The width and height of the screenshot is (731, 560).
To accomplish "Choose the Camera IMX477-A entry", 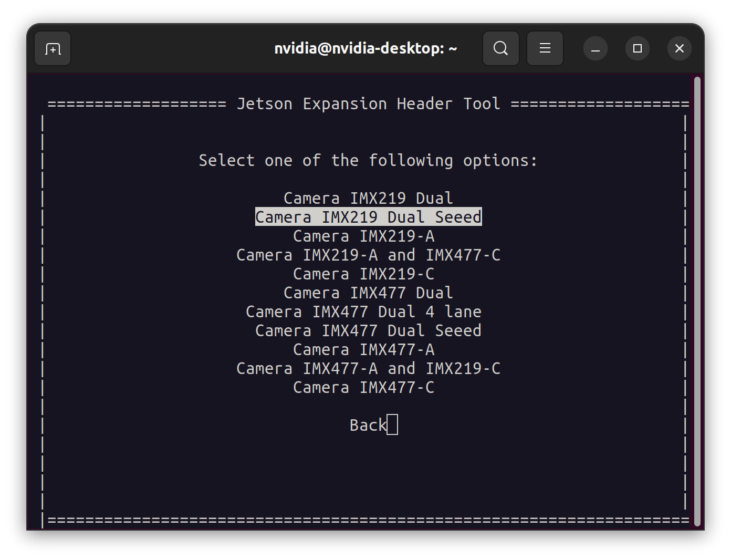I will pyautogui.click(x=364, y=349).
